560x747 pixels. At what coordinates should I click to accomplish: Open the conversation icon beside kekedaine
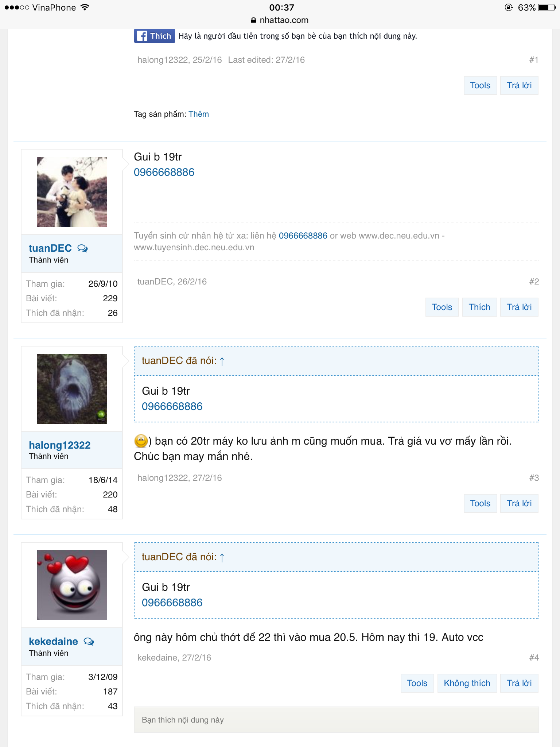(89, 642)
